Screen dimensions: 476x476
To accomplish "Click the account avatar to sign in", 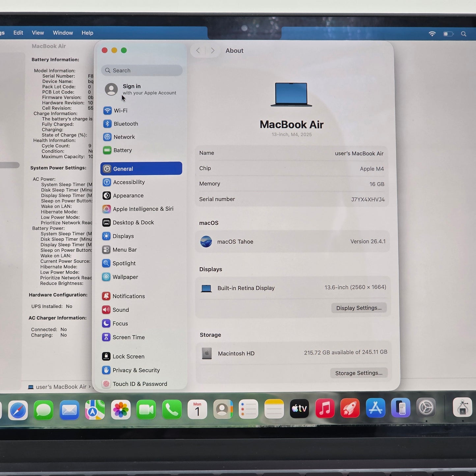I will (111, 89).
